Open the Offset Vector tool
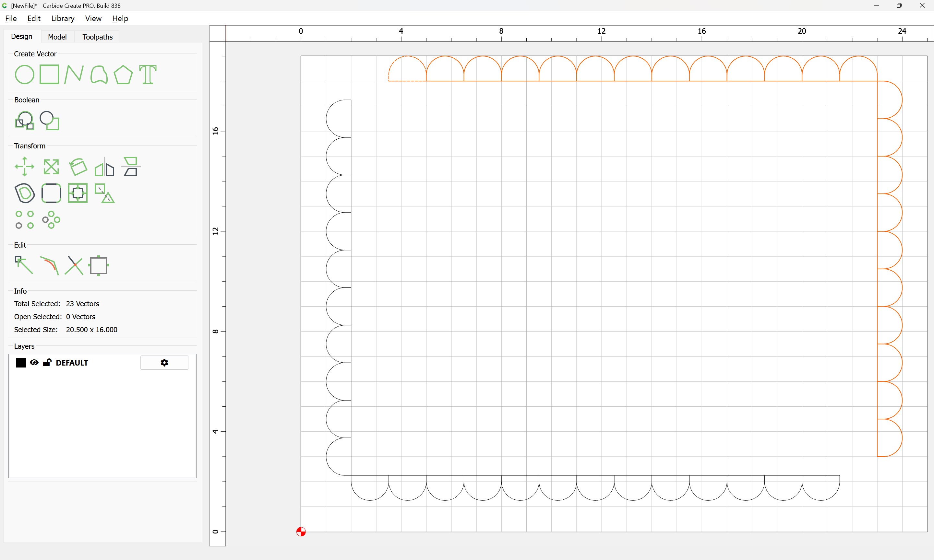 coord(25,193)
